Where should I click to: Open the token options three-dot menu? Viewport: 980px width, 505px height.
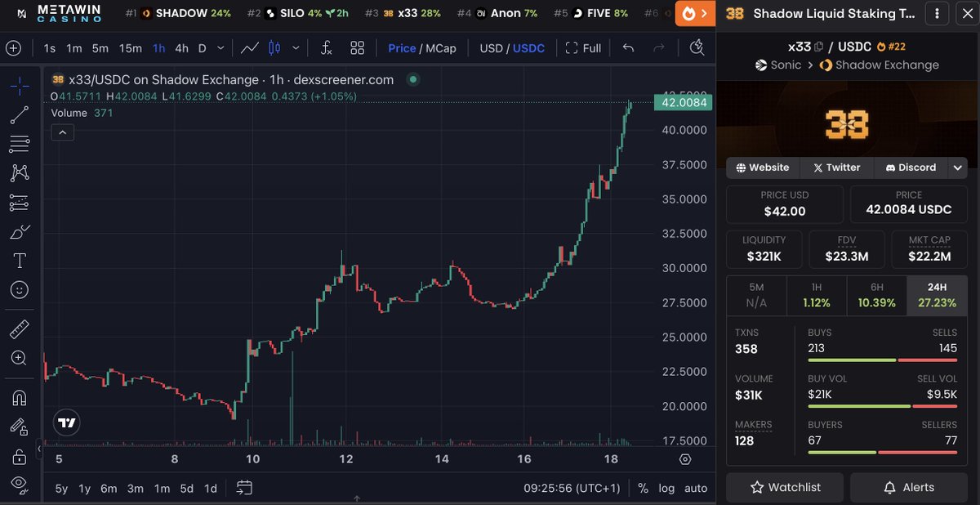(x=936, y=14)
